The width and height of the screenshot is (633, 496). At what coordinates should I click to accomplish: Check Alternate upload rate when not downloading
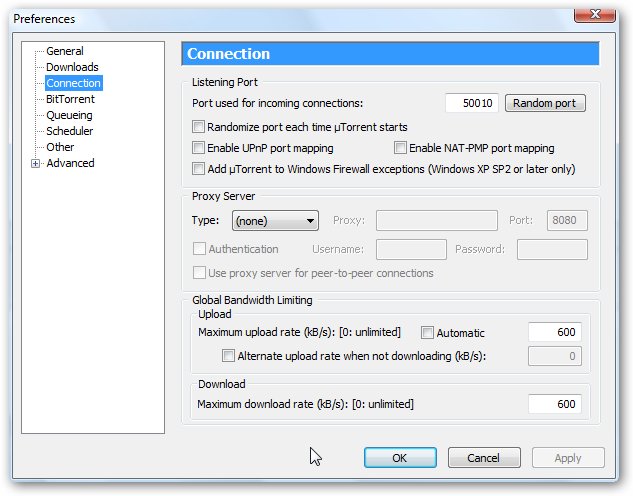coord(229,355)
